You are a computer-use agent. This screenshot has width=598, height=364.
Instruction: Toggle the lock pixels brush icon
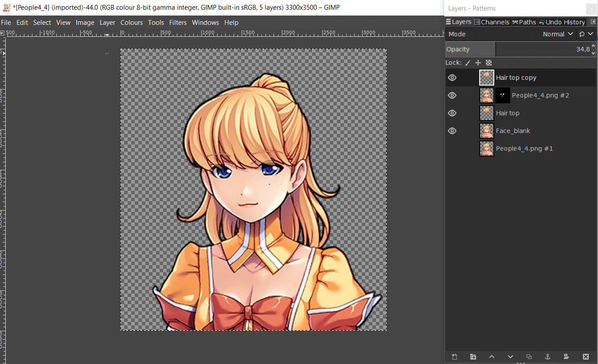468,63
